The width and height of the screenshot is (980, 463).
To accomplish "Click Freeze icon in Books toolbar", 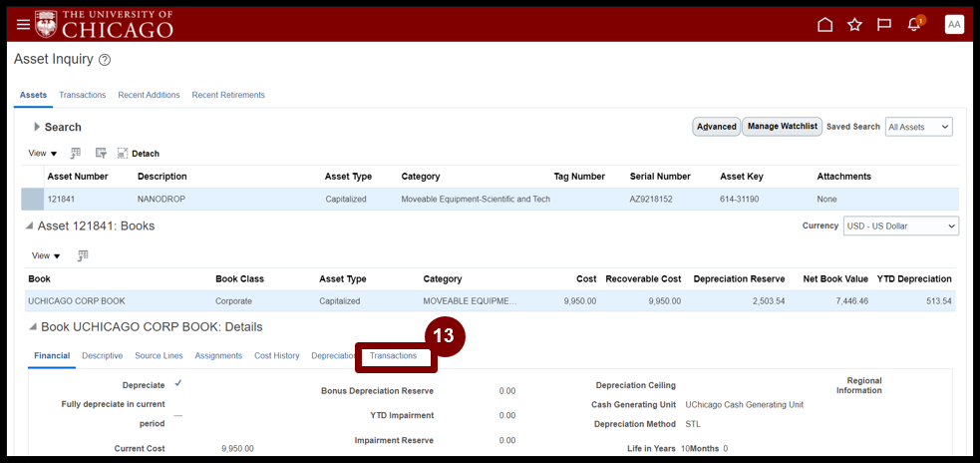I will [x=83, y=254].
